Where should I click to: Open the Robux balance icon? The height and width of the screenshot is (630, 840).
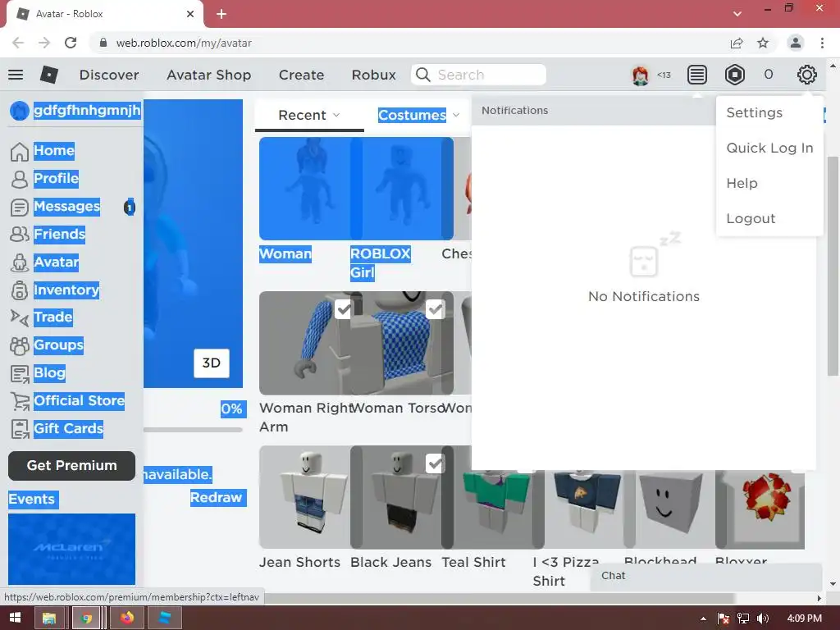[x=734, y=75]
